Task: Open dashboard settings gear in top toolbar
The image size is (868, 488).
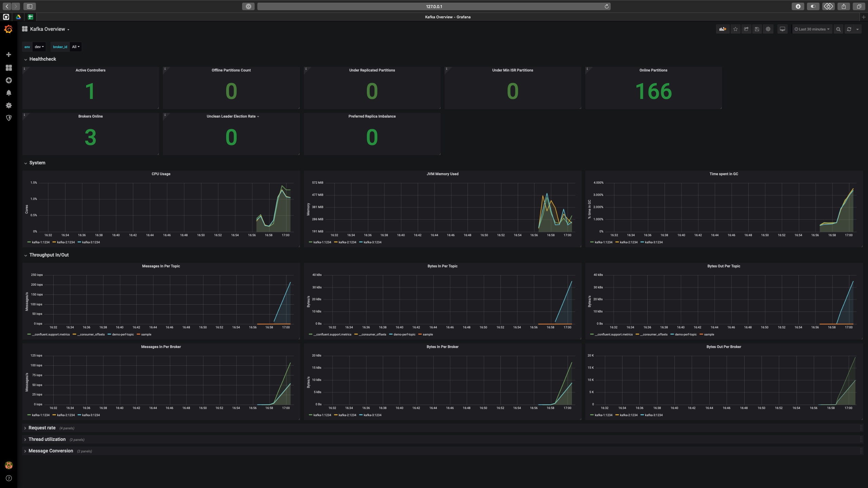Action: pos(768,29)
